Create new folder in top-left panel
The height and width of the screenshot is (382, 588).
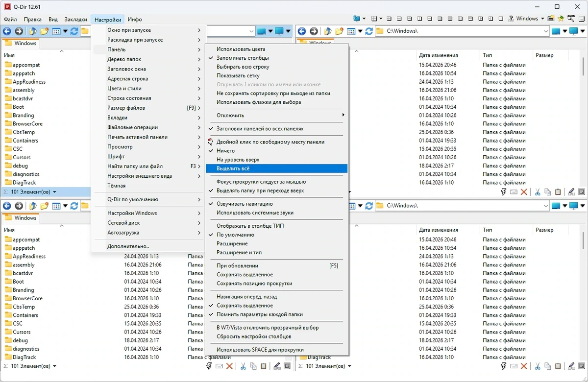click(x=44, y=31)
